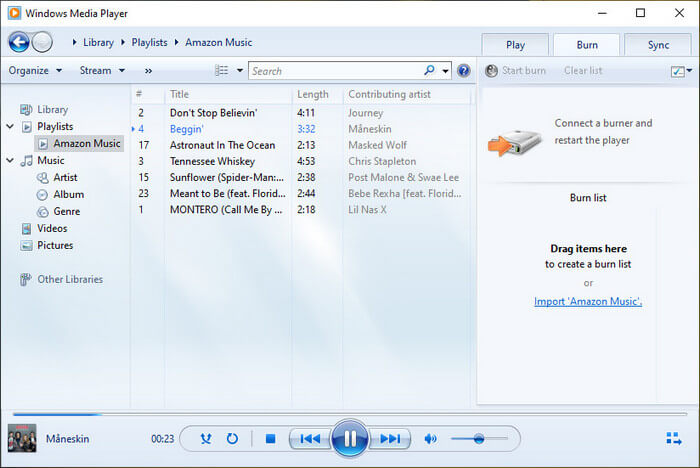Open the Stream dropdown menu

click(x=102, y=71)
